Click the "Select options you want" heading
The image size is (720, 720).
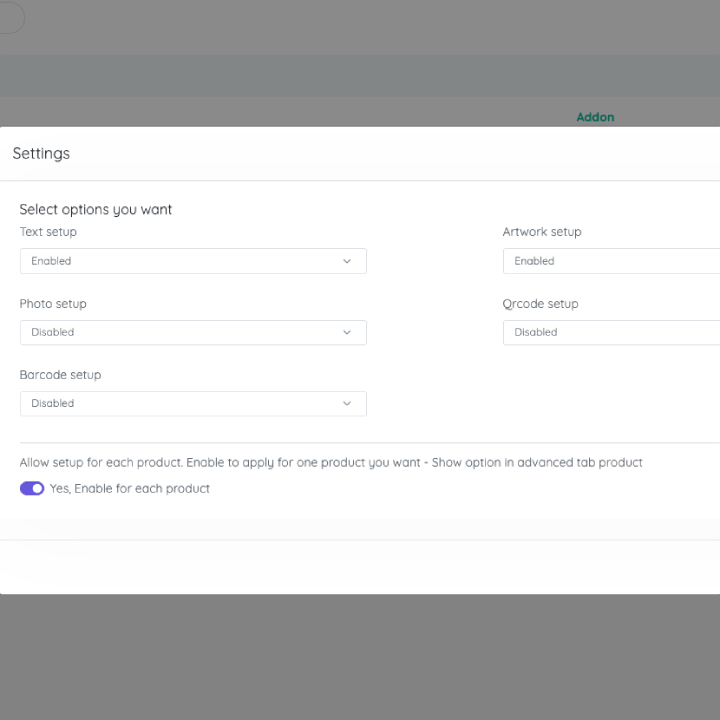(96, 210)
